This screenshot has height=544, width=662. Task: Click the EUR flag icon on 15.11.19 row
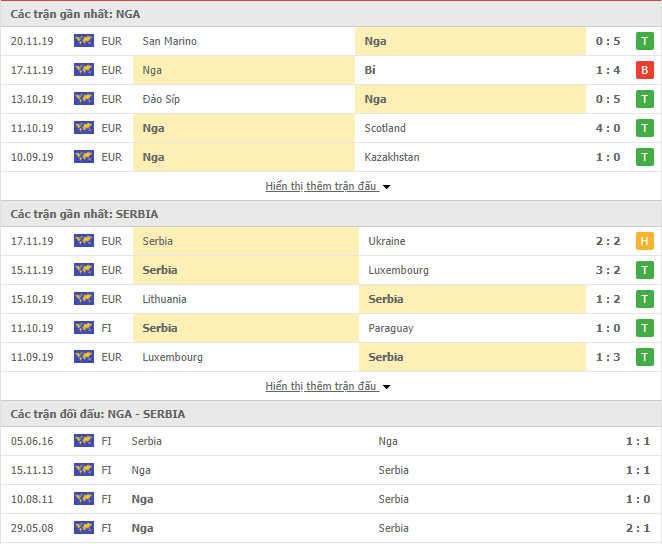point(83,270)
